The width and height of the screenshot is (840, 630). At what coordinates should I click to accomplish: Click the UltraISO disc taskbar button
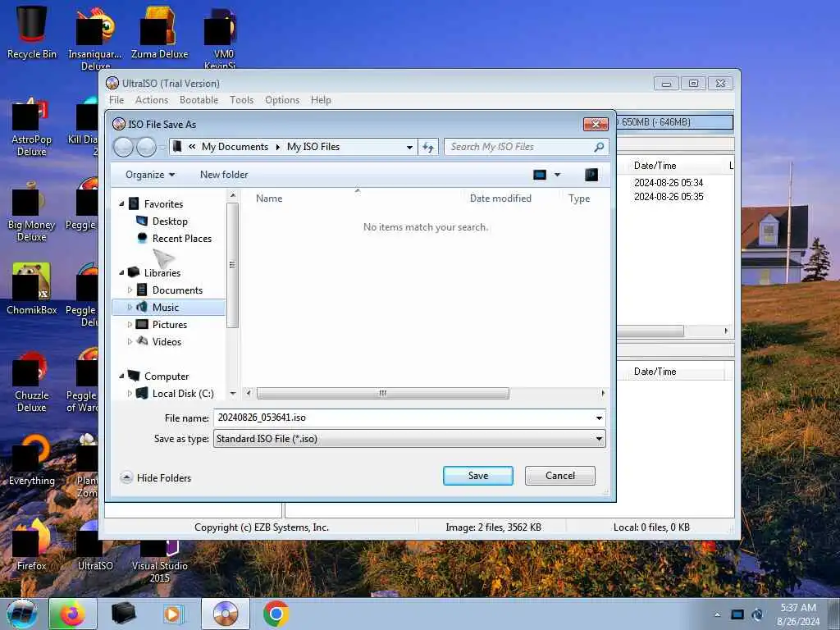[x=225, y=614]
